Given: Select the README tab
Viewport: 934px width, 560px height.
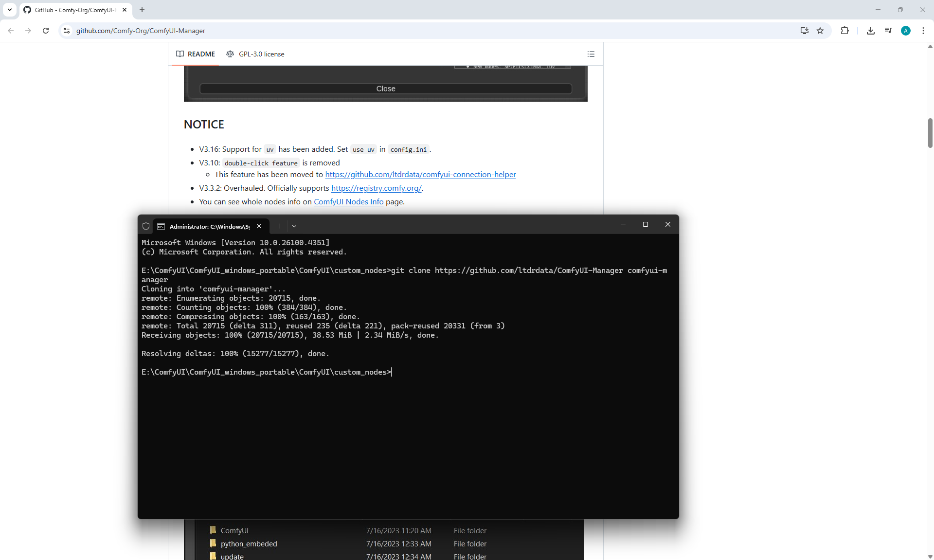Looking at the screenshot, I should (196, 54).
